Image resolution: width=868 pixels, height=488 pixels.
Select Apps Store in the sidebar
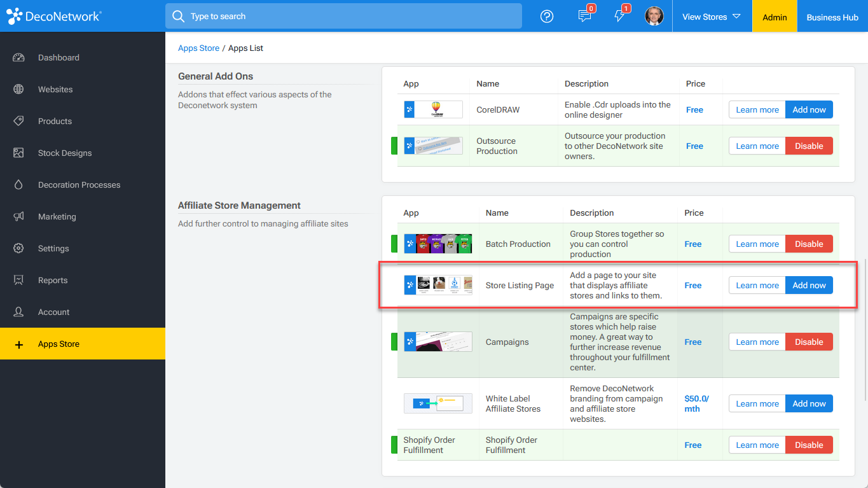point(83,344)
